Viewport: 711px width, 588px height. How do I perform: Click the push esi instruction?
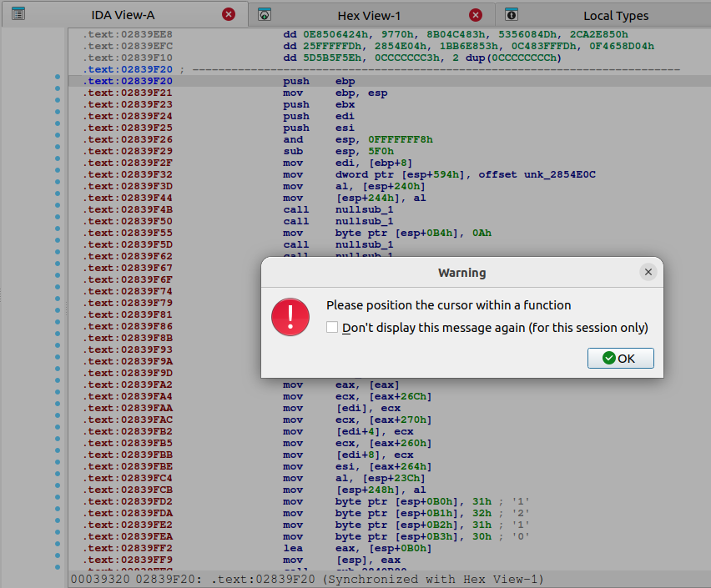[x=319, y=128]
